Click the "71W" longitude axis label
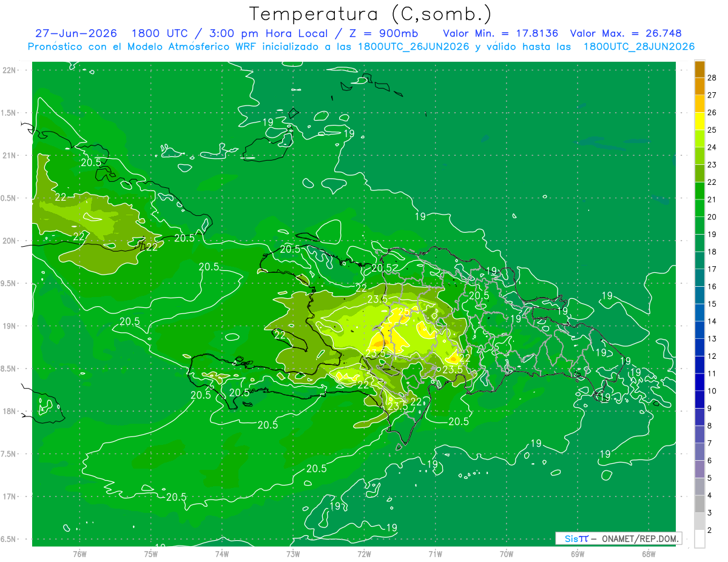This screenshot has height=562, width=728. (x=435, y=554)
